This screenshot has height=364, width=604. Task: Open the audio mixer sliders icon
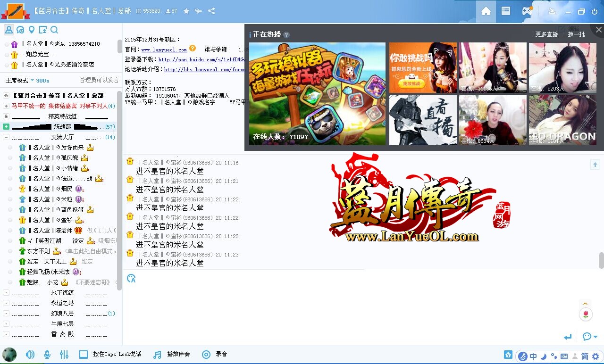click(x=64, y=355)
